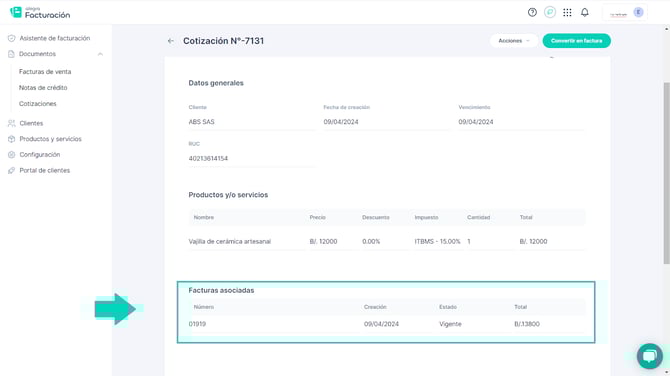Open Facturas de venta
The width and height of the screenshot is (670, 376).
(x=45, y=72)
